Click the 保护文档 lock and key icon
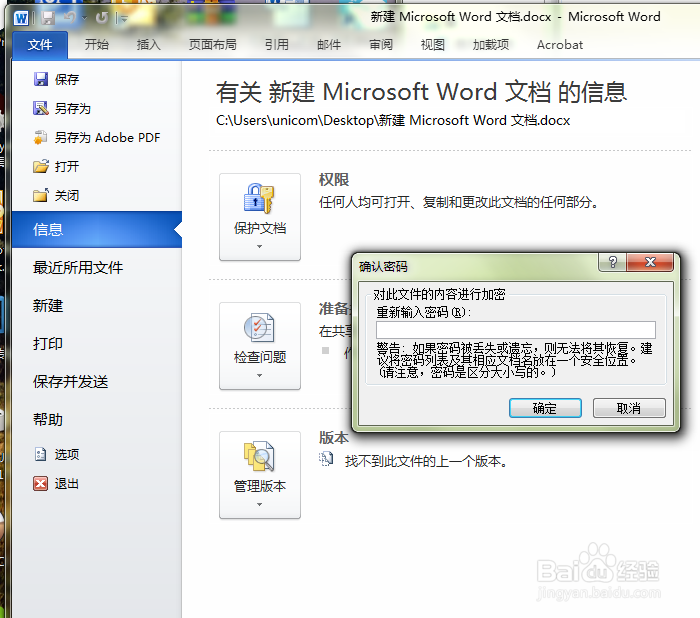The height and width of the screenshot is (618, 700). tap(259, 199)
